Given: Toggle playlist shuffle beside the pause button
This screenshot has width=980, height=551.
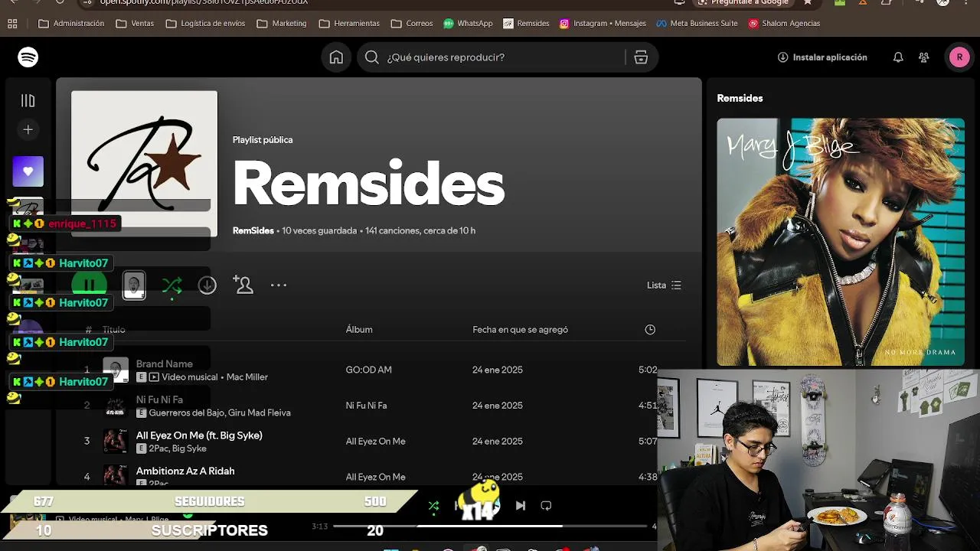Looking at the screenshot, I should (x=172, y=285).
